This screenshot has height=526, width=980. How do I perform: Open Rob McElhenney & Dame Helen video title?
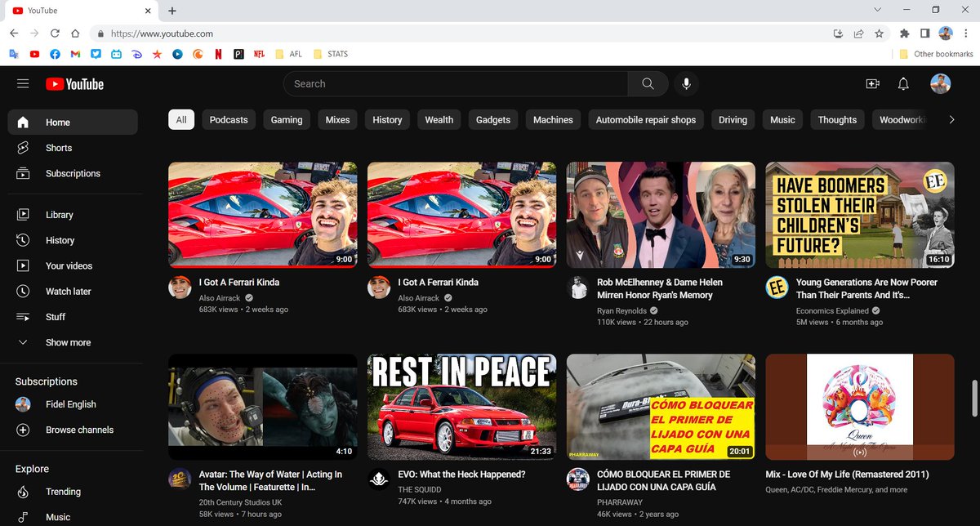660,288
